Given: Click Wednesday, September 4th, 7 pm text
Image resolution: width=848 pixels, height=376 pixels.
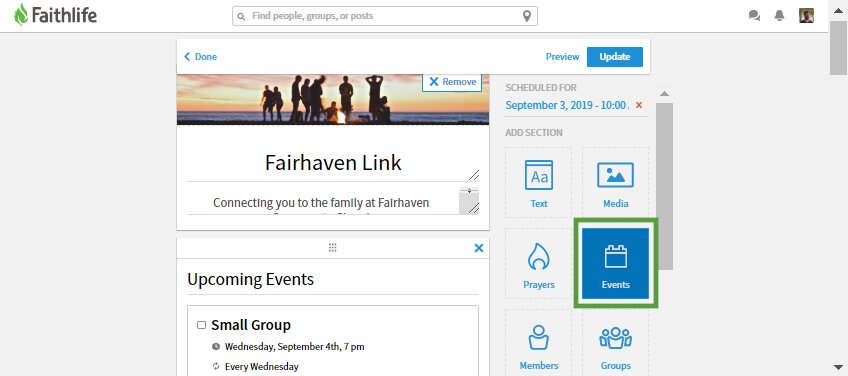Looking at the screenshot, I should coord(295,347).
